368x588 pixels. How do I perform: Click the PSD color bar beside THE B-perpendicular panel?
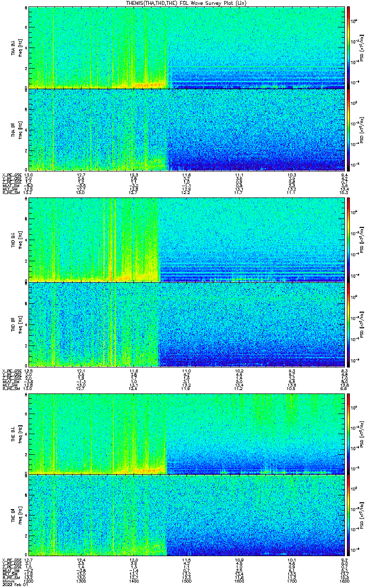click(x=349, y=434)
